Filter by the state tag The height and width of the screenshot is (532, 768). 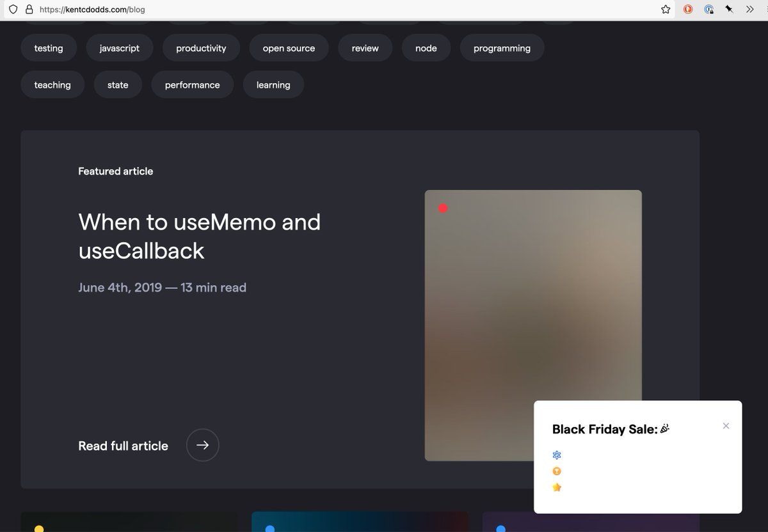118,84
